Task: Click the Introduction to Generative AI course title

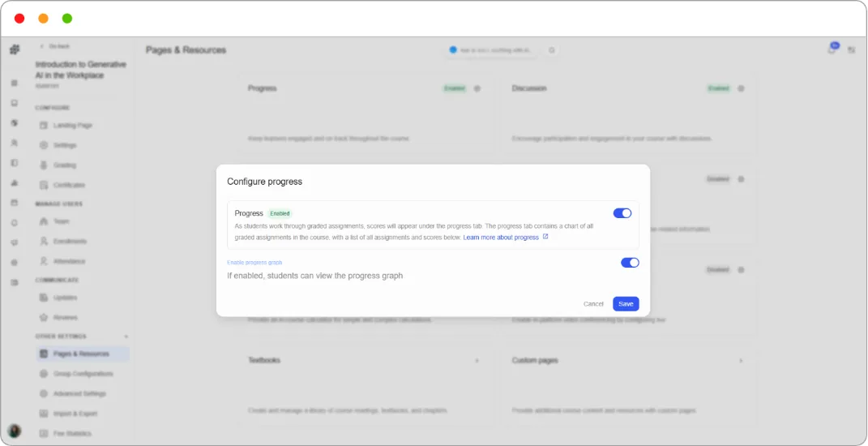Action: point(81,70)
